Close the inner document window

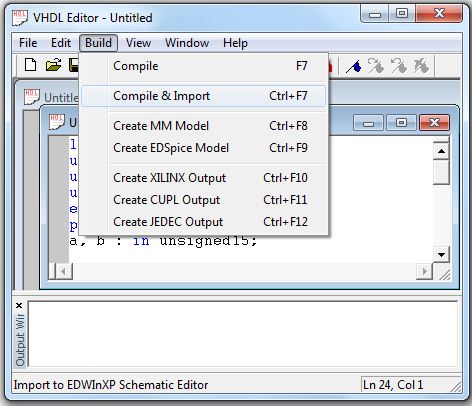434,123
